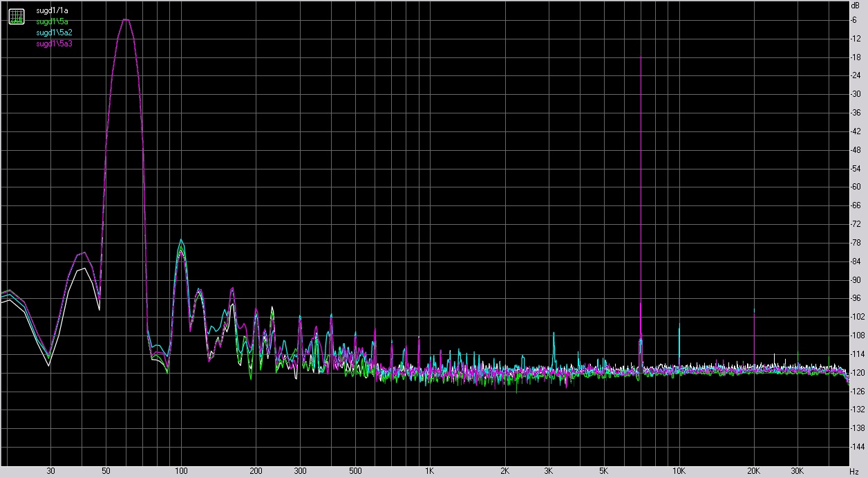
Task: Click the -78 dB axis label
Action: [855, 243]
